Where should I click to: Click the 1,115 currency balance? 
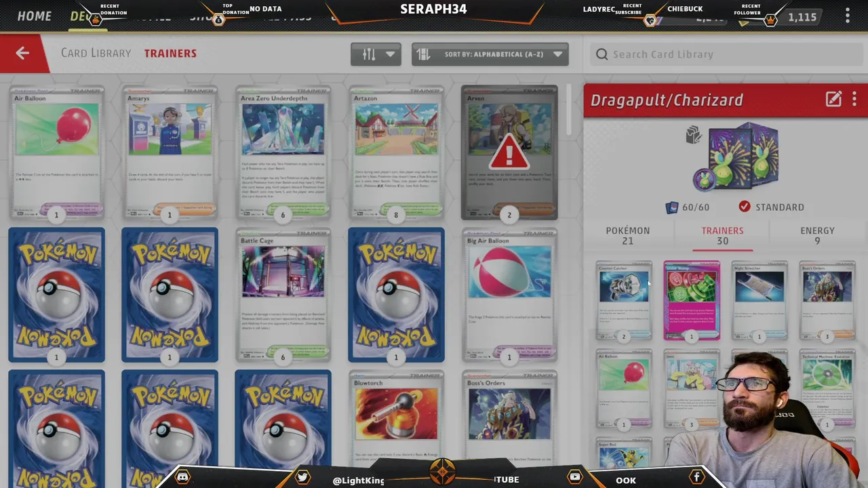tap(802, 18)
